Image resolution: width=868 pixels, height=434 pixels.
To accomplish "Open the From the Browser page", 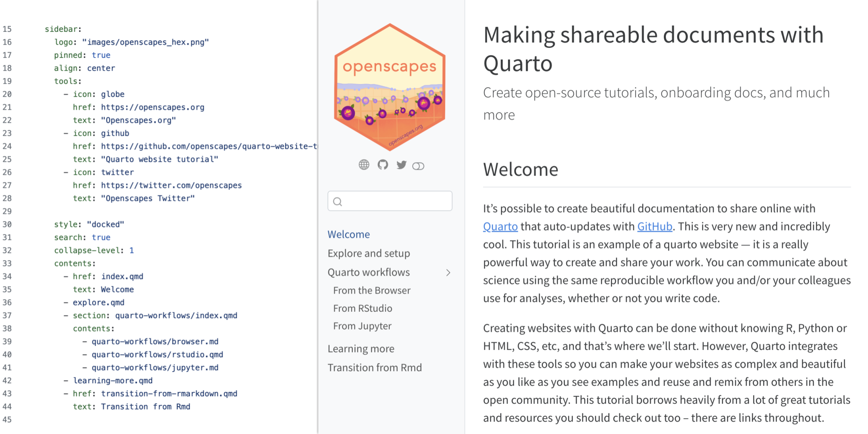I will tap(371, 290).
